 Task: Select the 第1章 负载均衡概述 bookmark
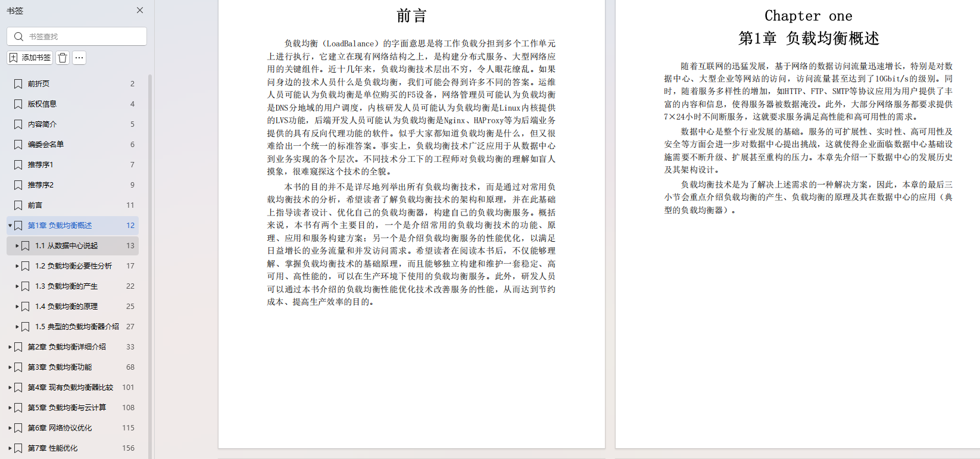click(x=60, y=226)
